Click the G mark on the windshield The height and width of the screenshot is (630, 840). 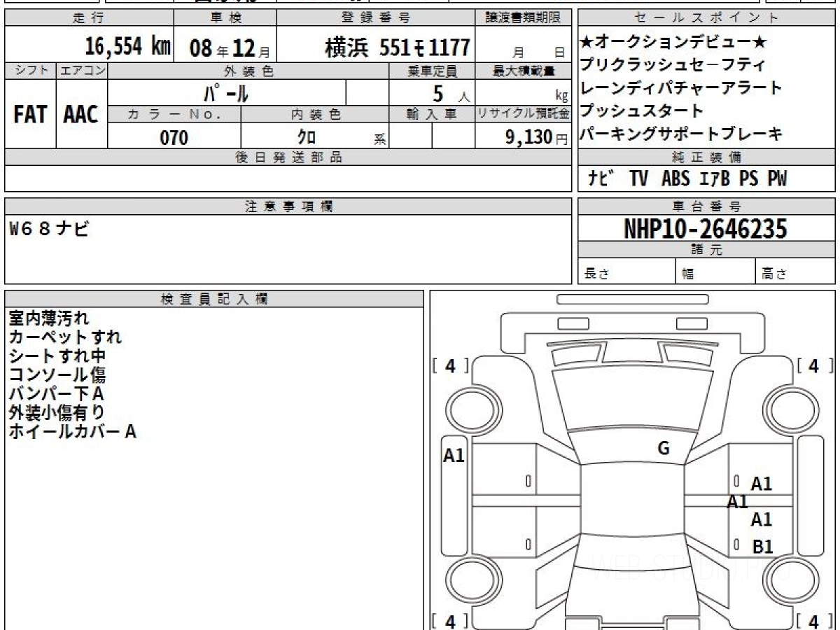[664, 449]
